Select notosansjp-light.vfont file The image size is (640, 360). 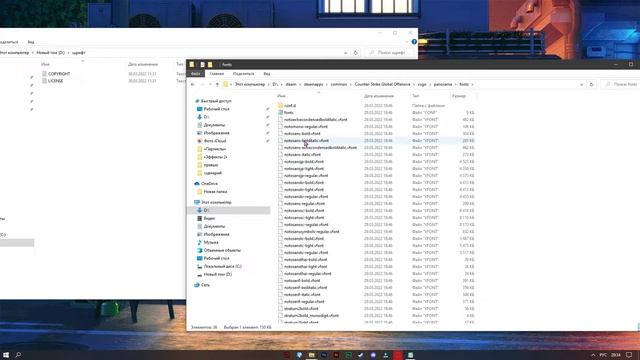(304, 169)
